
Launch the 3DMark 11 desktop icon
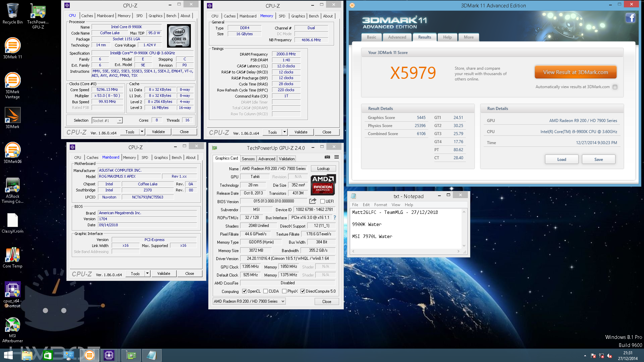[12, 48]
